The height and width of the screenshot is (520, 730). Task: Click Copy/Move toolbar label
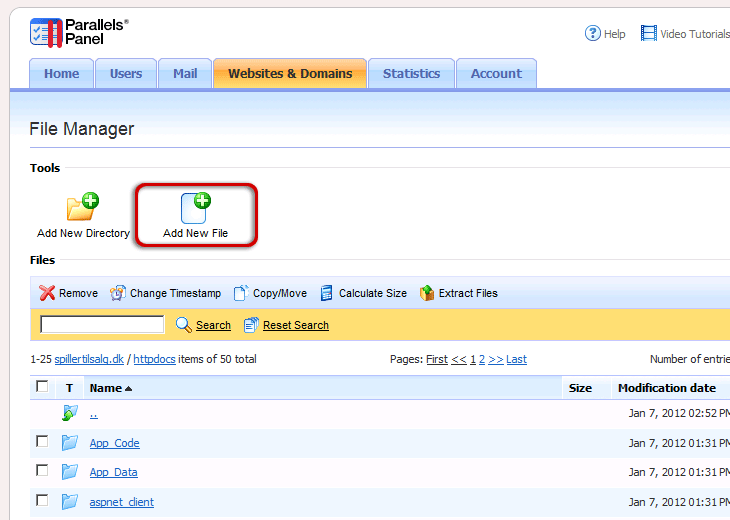pyautogui.click(x=280, y=293)
